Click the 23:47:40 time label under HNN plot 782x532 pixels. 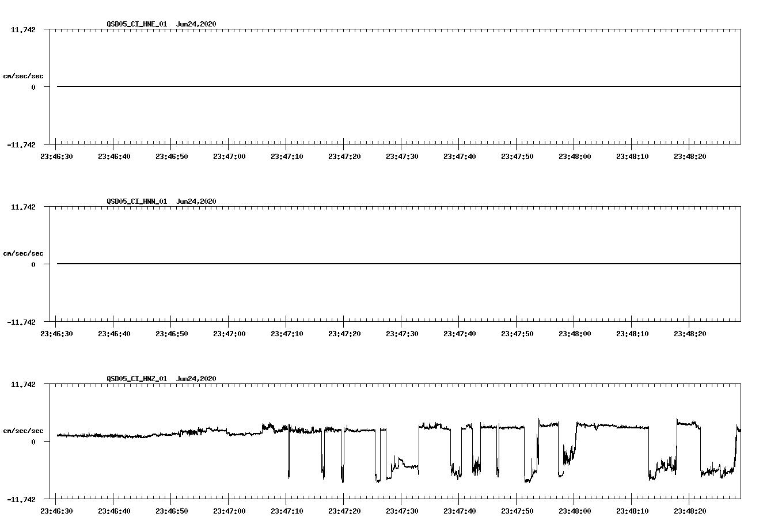(460, 334)
